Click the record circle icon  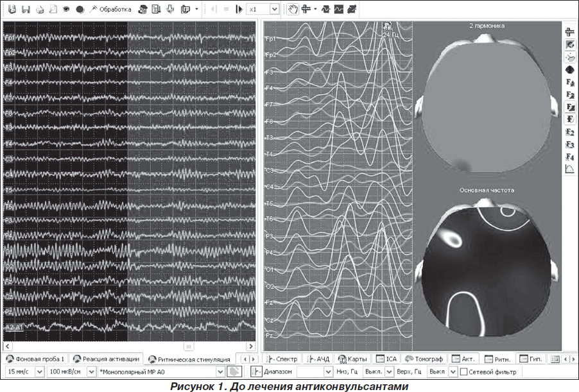[80, 10]
